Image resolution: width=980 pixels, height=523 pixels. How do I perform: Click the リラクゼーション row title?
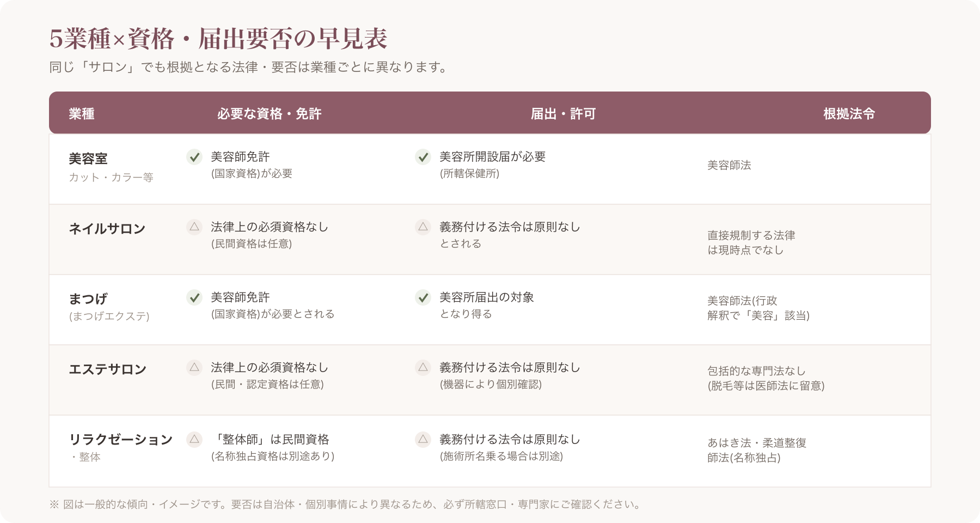tap(121, 440)
